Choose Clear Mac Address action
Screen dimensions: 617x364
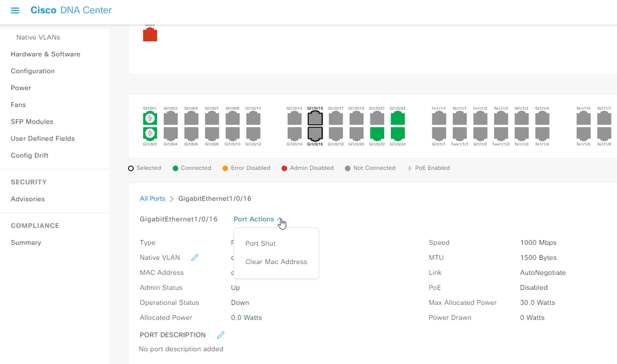point(276,262)
